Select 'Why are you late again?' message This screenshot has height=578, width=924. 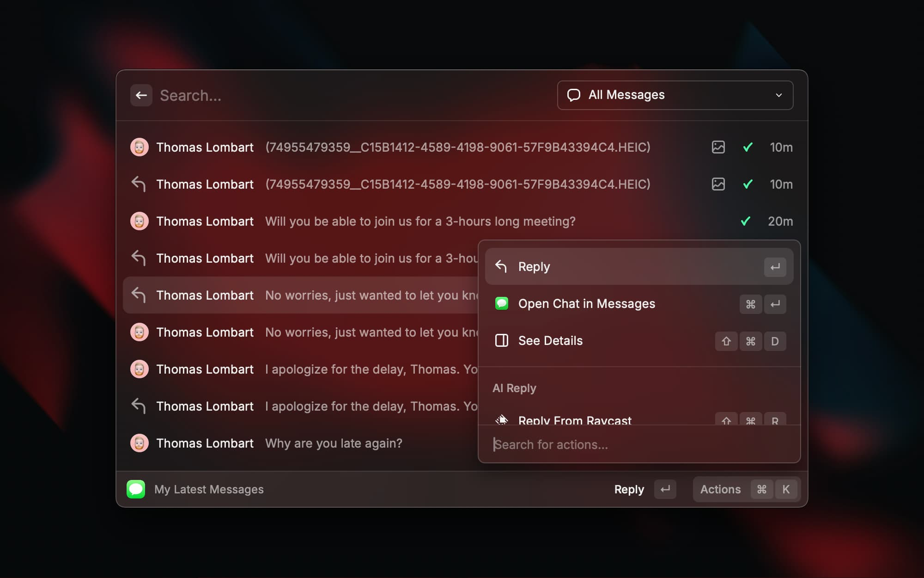click(x=333, y=443)
